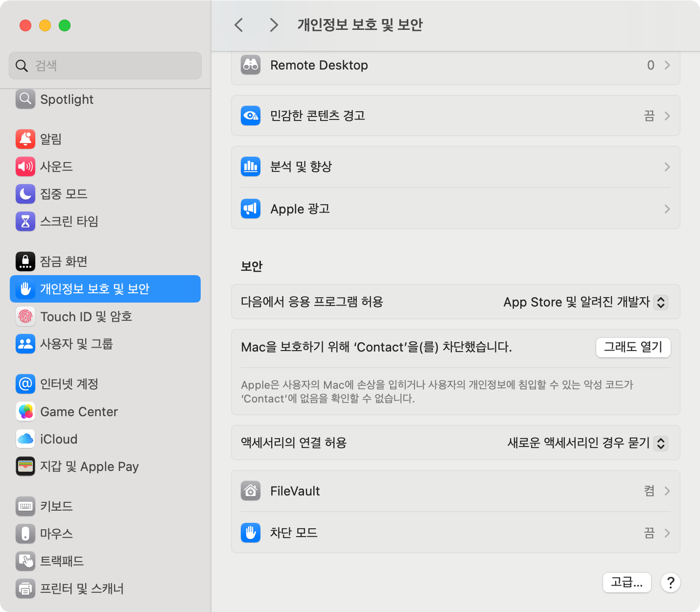This screenshot has height=612, width=700.
Task: Click 민감한 콘텐츠 경고 status 끔
Action: point(649,116)
